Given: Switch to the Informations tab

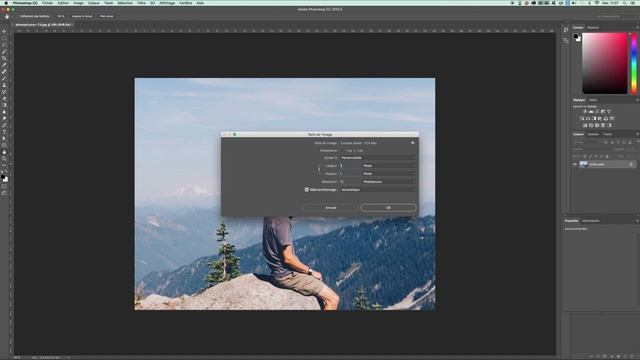Looking at the screenshot, I should [x=591, y=221].
